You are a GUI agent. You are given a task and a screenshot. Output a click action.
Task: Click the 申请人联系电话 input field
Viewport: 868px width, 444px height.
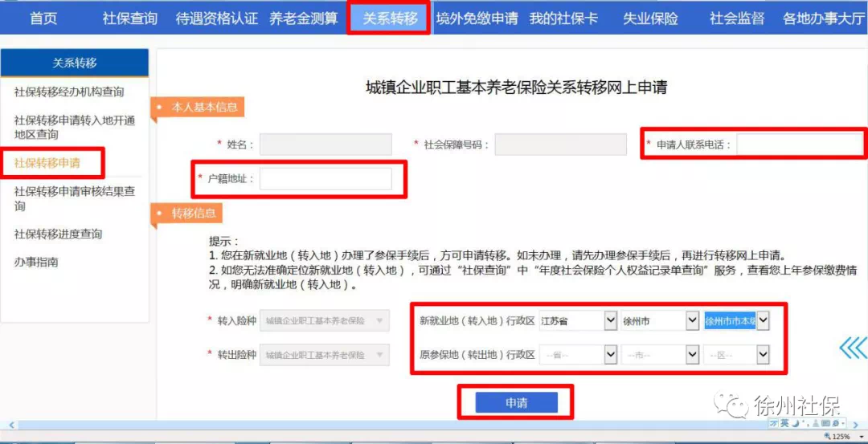(799, 145)
